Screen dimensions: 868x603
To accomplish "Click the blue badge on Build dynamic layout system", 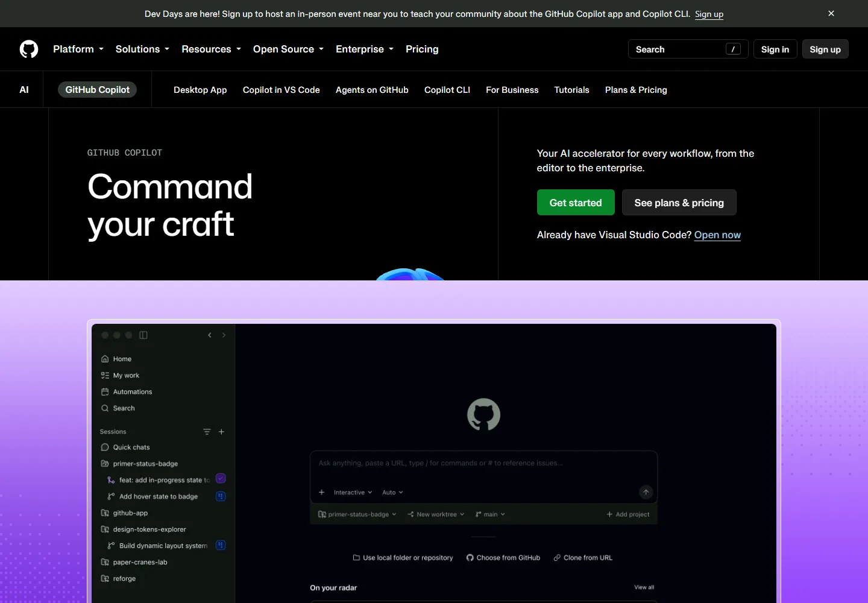I will click(221, 545).
